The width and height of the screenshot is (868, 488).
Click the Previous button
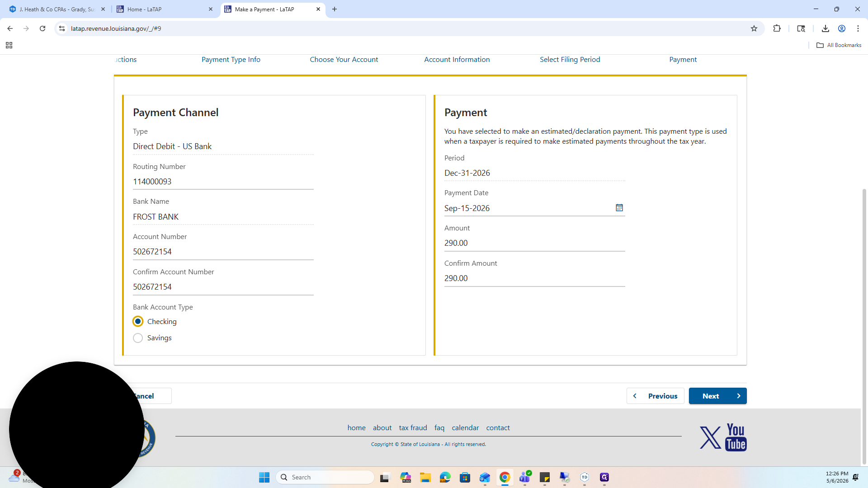(x=656, y=396)
